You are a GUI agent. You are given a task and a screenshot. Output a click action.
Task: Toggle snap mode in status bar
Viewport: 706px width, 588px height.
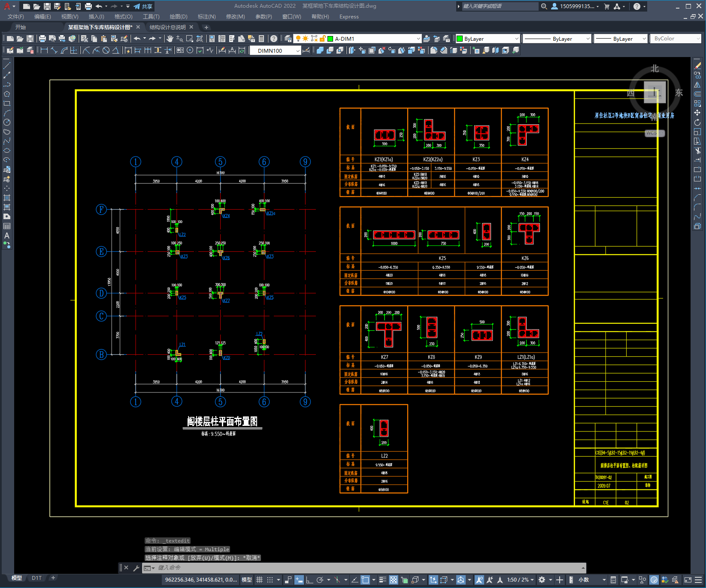(x=270, y=580)
